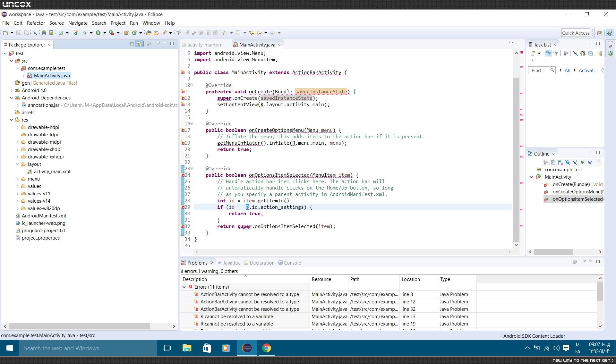Click the All link in Task List
Screen dimensions: 616x364
coord(567,71)
